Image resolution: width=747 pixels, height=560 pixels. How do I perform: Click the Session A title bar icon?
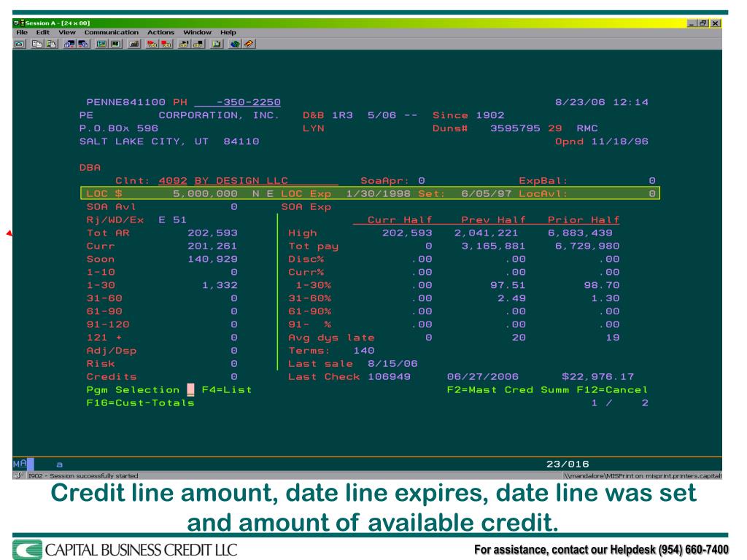point(18,23)
